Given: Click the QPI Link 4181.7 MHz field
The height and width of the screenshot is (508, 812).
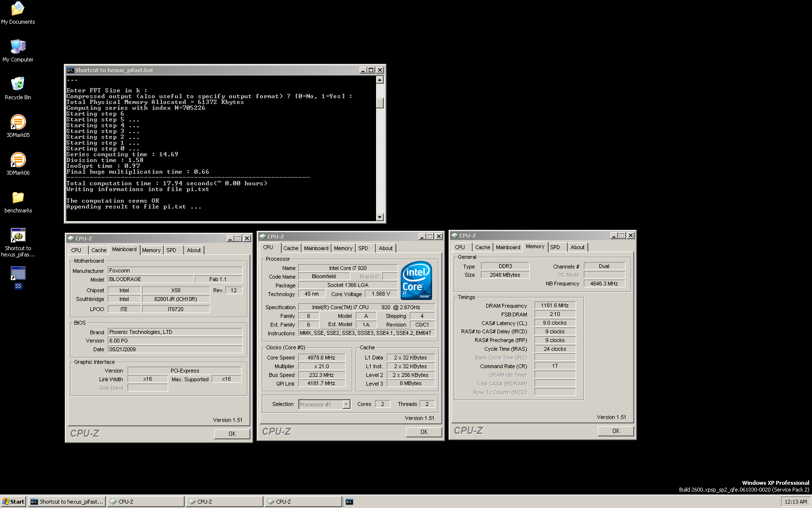Looking at the screenshot, I should coord(321,383).
